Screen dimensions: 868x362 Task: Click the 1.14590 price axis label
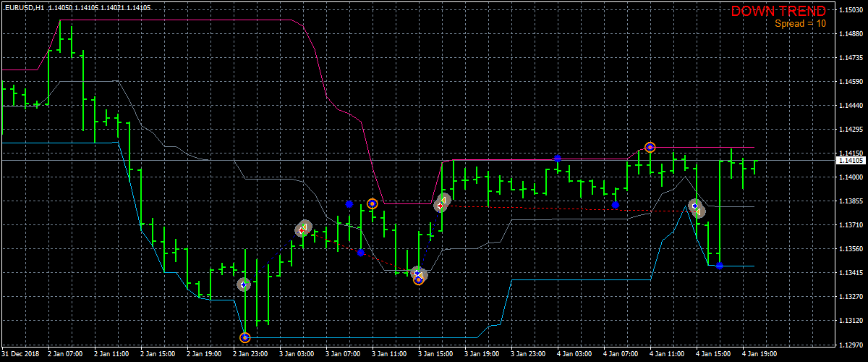850,82
